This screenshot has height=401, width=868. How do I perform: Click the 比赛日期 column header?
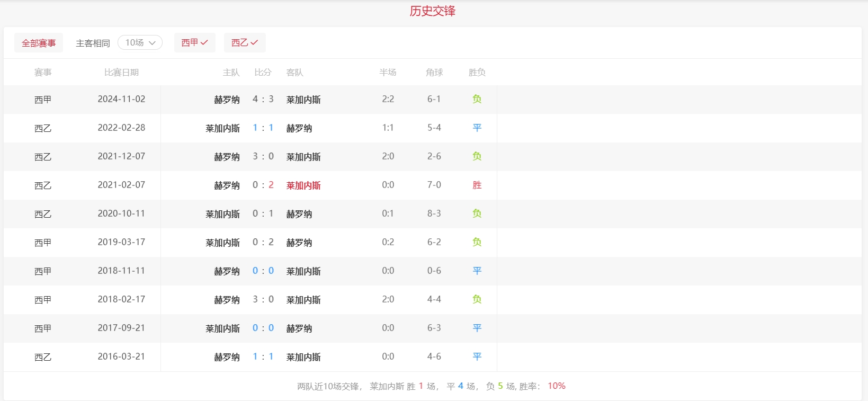[121, 72]
